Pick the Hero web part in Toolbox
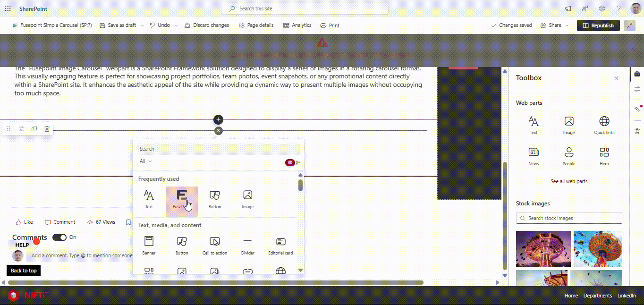This screenshot has width=644, height=305. click(x=604, y=156)
